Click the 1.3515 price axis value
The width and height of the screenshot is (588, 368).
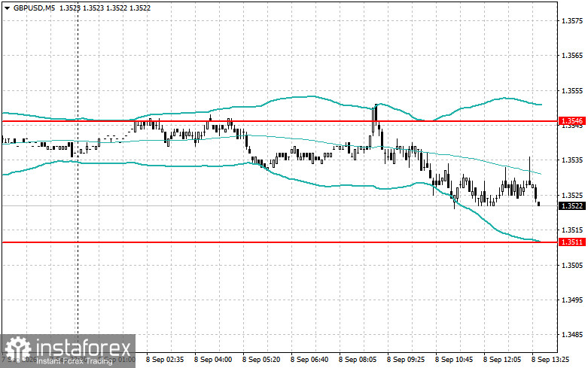point(572,230)
